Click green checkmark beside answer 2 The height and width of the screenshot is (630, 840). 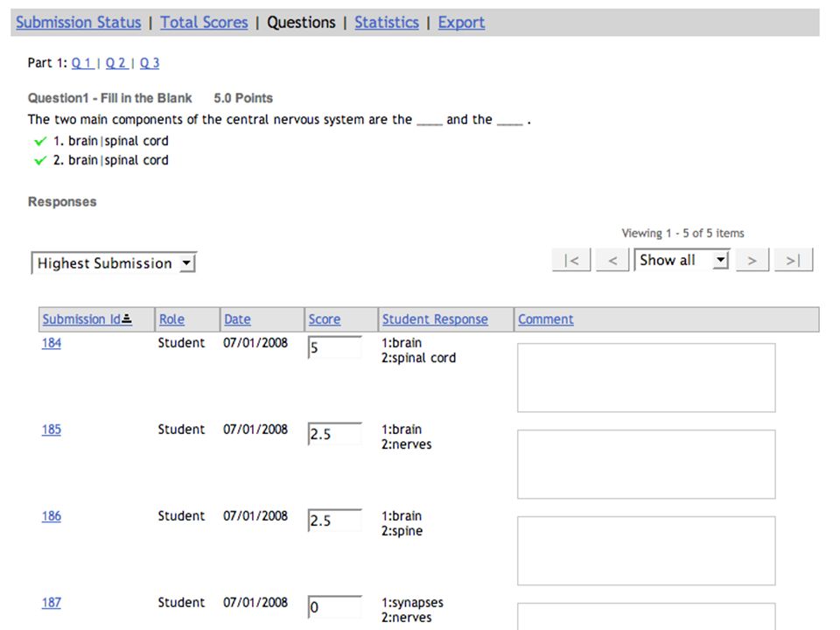pos(40,161)
